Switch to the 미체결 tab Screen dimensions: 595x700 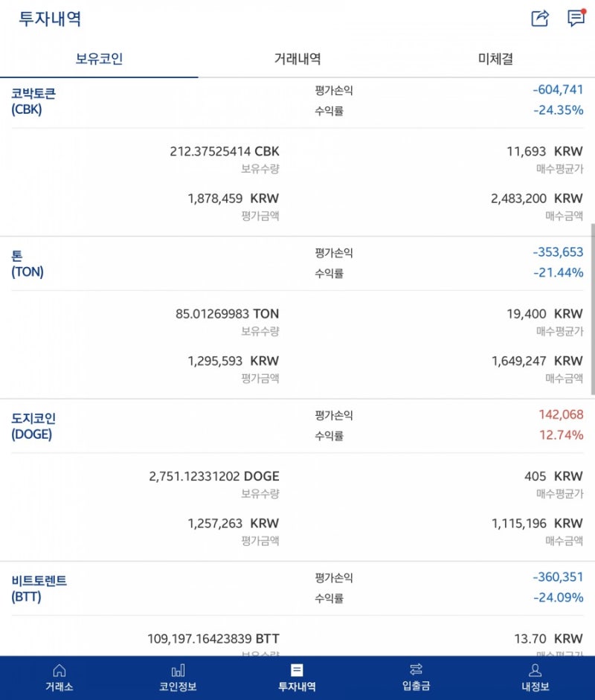(495, 59)
